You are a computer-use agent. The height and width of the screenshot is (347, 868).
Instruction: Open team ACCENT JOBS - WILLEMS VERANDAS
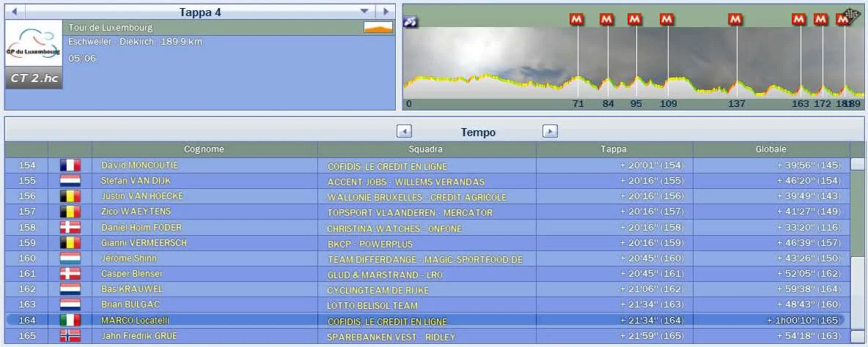[405, 182]
